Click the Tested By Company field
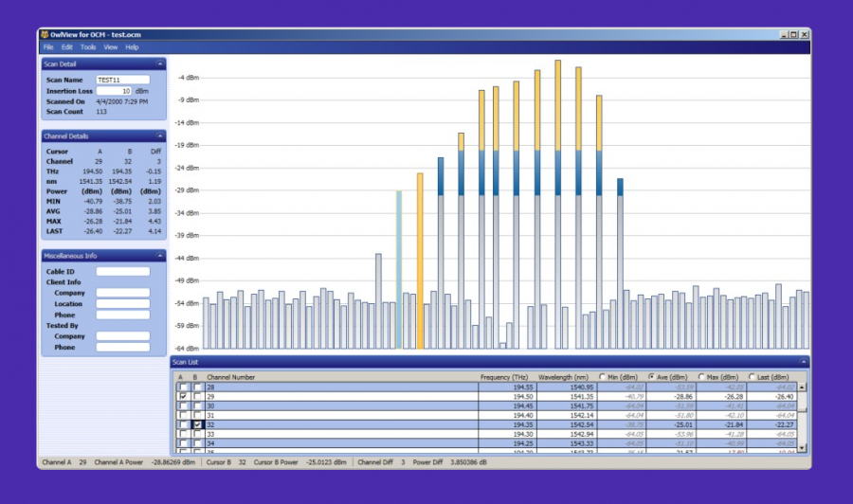The width and height of the screenshot is (853, 504). pos(123,336)
